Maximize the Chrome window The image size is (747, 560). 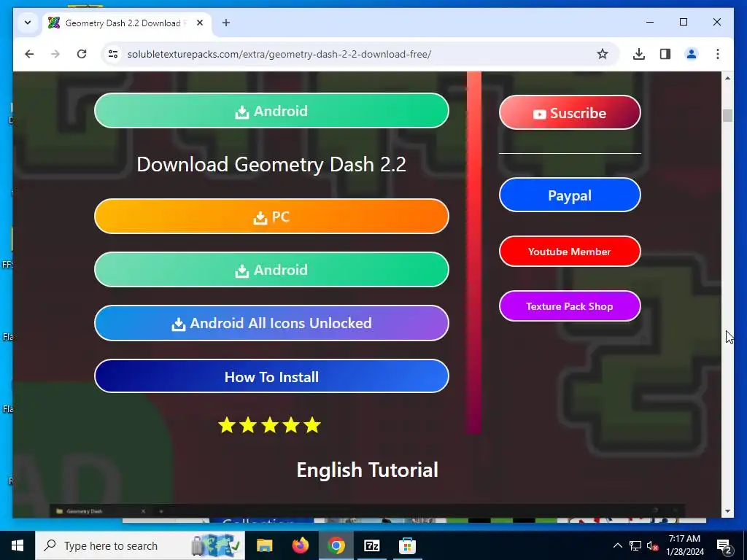[x=683, y=23]
